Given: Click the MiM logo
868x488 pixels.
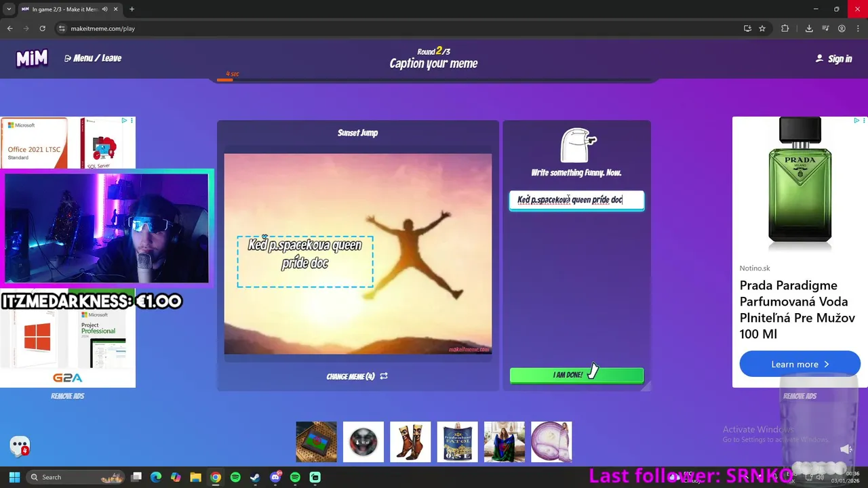Looking at the screenshot, I should tap(32, 58).
